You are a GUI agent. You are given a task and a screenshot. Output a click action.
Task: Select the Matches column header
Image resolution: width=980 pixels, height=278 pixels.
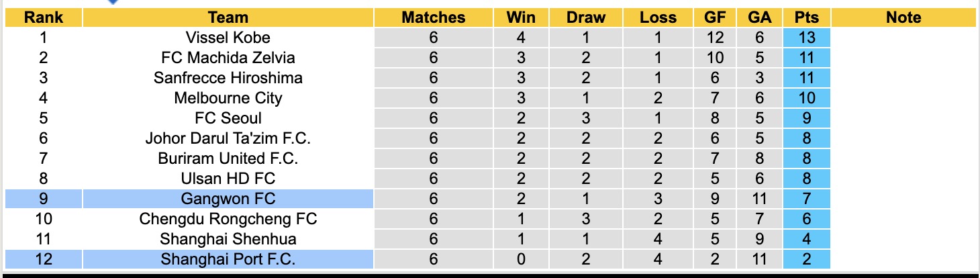point(433,17)
